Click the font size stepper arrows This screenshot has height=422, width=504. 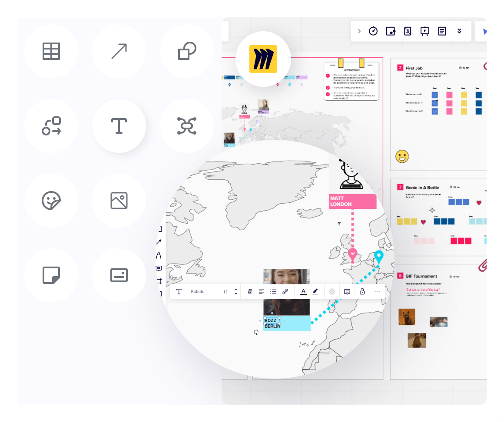(236, 292)
